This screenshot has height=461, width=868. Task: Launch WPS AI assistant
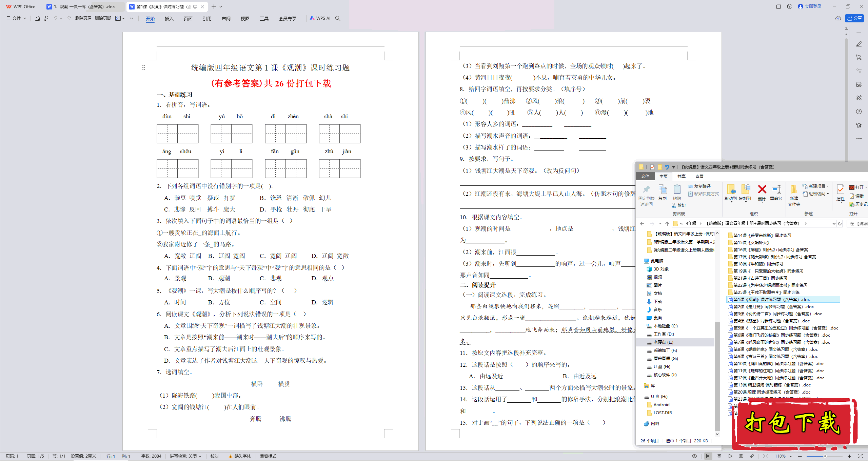coord(320,18)
